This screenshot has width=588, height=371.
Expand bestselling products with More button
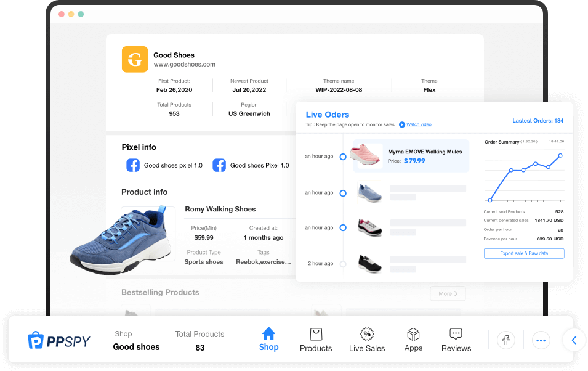point(448,293)
